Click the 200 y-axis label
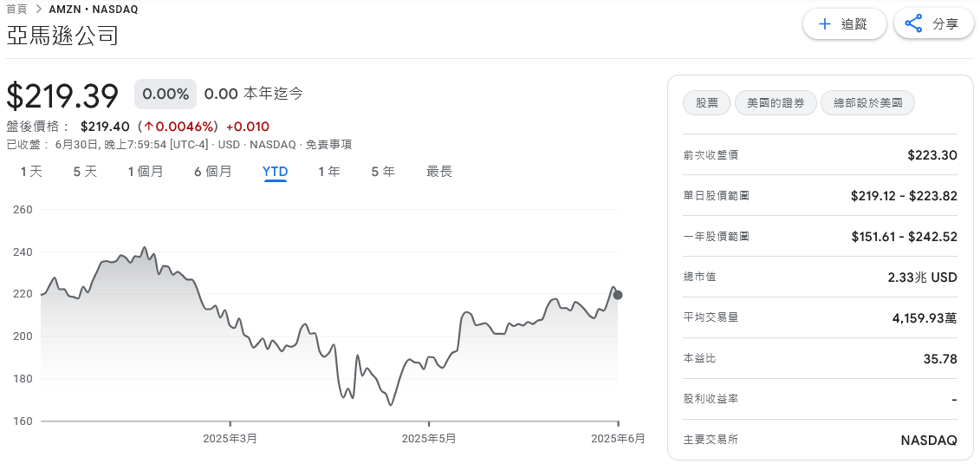This screenshot has height=464, width=980. click(x=23, y=337)
